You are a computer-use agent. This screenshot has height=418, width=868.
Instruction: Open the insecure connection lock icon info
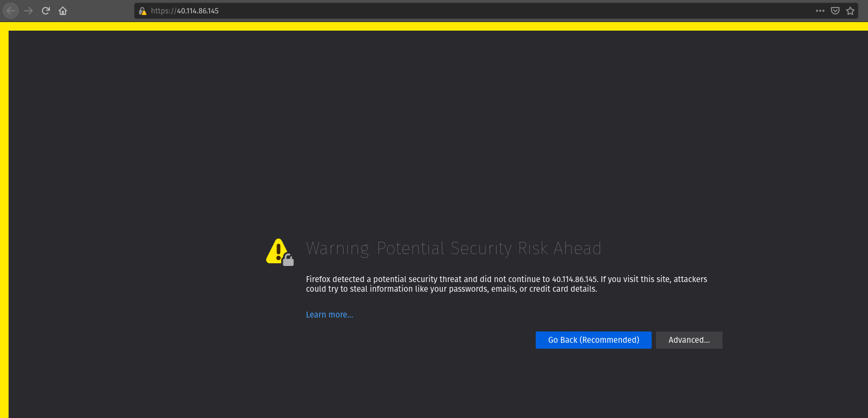(x=143, y=11)
